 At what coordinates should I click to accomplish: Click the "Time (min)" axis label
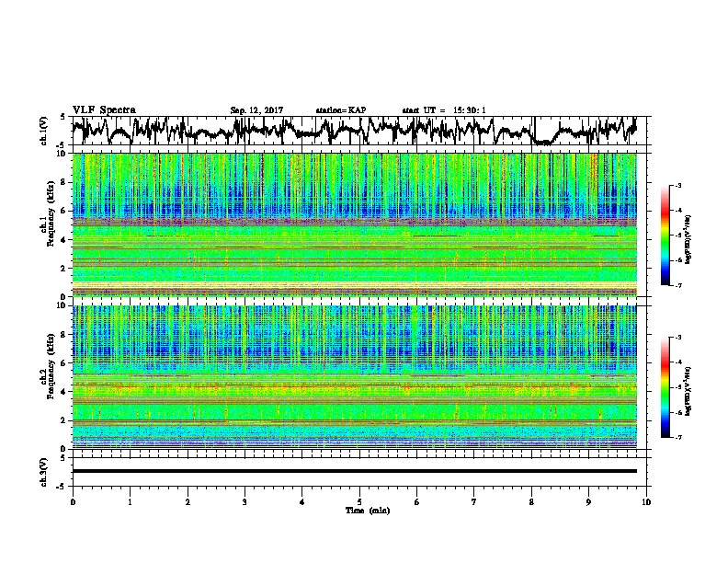click(368, 511)
